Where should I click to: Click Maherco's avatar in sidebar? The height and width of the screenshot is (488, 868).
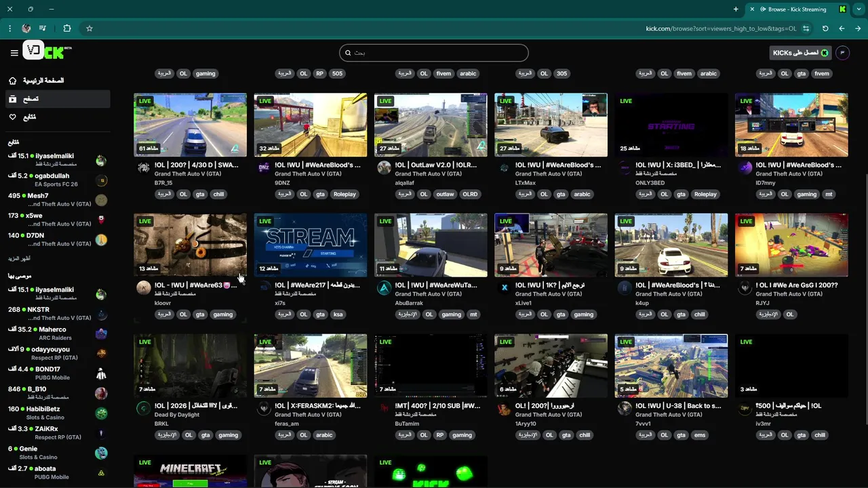click(101, 333)
